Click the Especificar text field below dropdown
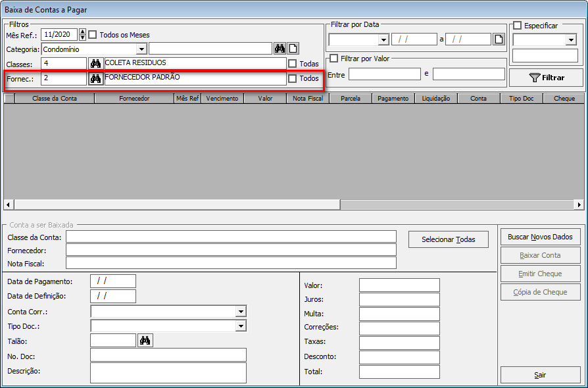 (545, 56)
